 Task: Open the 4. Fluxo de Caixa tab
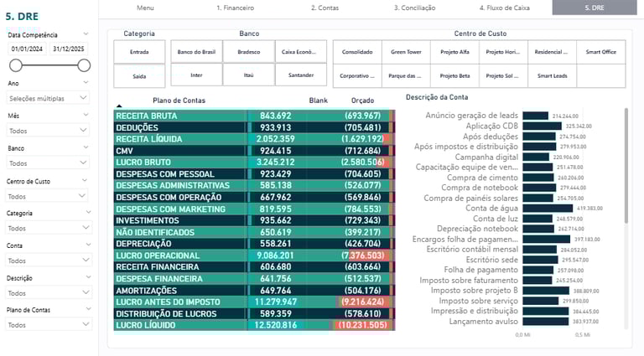(505, 8)
